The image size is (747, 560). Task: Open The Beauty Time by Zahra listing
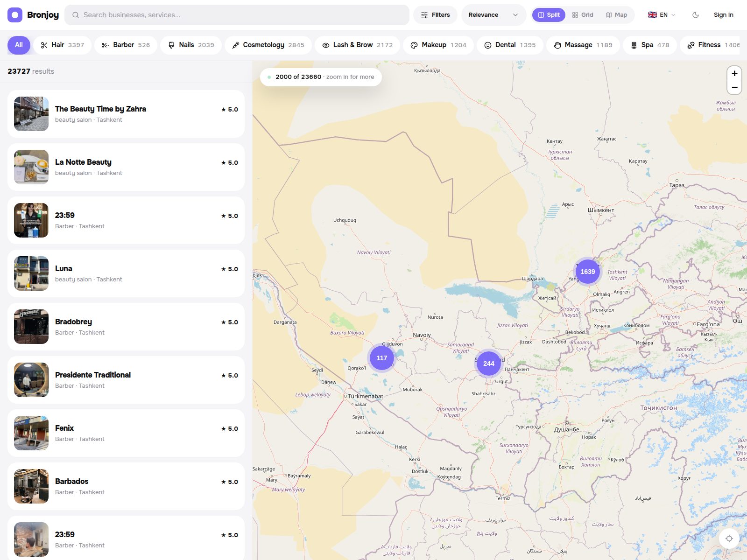tap(126, 114)
